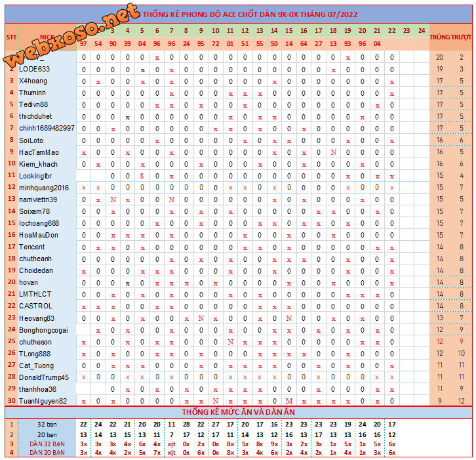Select nickname Thuminh
The height and width of the screenshot is (460, 476).
32,93
